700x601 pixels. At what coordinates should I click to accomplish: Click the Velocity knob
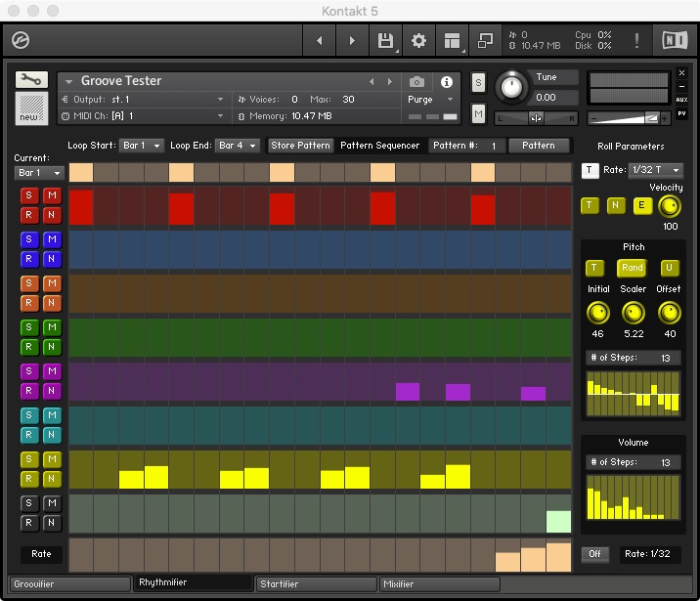click(670, 205)
